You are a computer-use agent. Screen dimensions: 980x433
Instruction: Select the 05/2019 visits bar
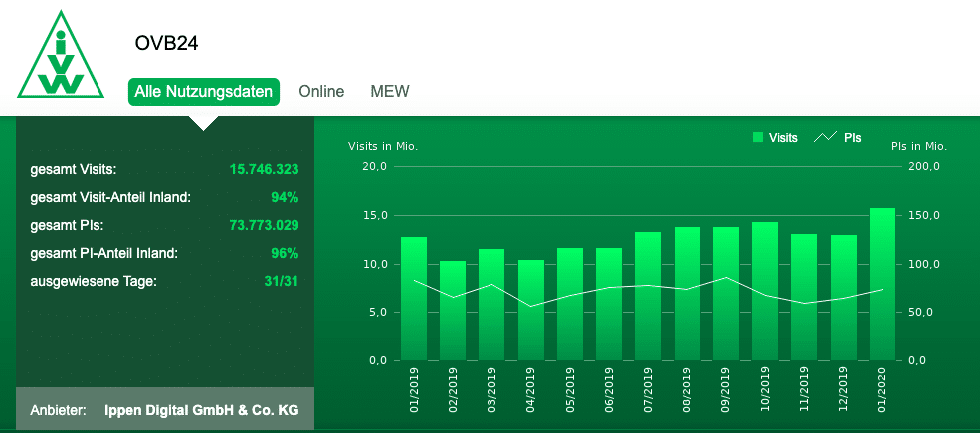pyautogui.click(x=570, y=305)
